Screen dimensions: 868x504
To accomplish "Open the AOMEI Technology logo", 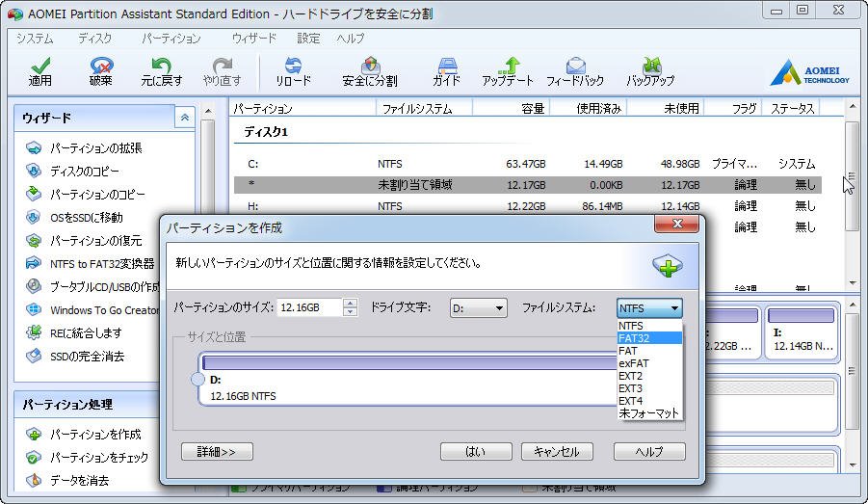I will click(x=809, y=72).
